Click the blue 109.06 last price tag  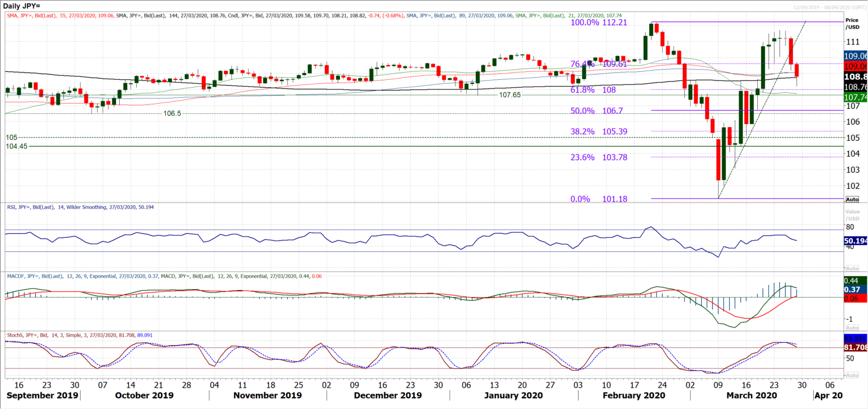(x=855, y=56)
